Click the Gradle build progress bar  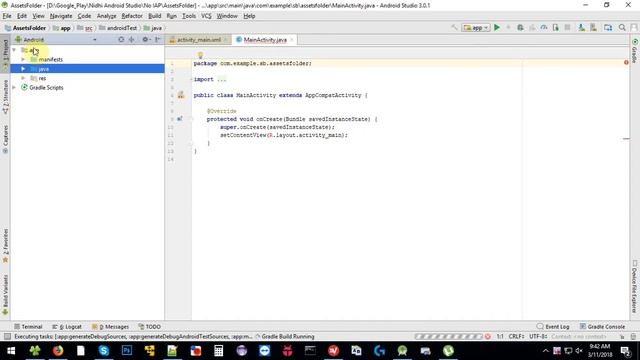click(x=449, y=337)
